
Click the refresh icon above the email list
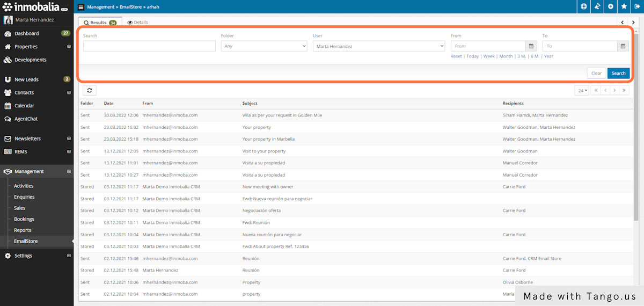pos(89,91)
